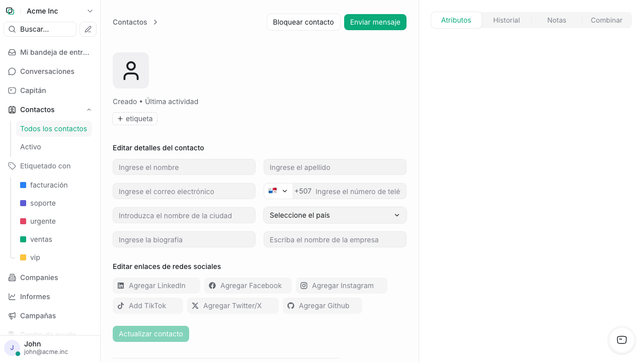
Task: Open the phone country flag dropdown
Action: 278,191
